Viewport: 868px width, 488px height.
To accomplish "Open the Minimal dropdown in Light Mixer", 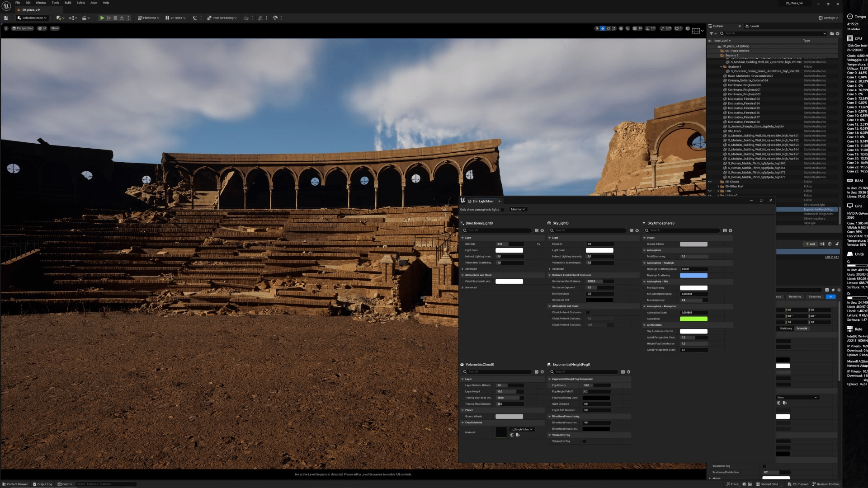I will pyautogui.click(x=518, y=210).
